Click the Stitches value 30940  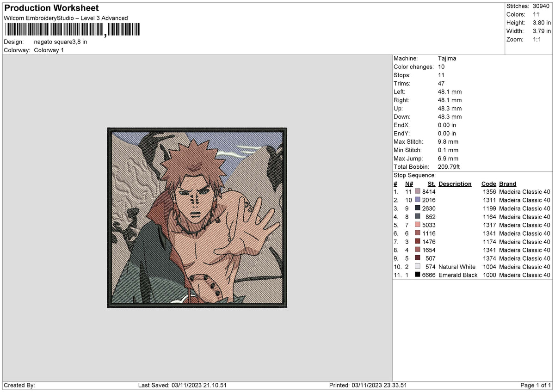coord(542,6)
